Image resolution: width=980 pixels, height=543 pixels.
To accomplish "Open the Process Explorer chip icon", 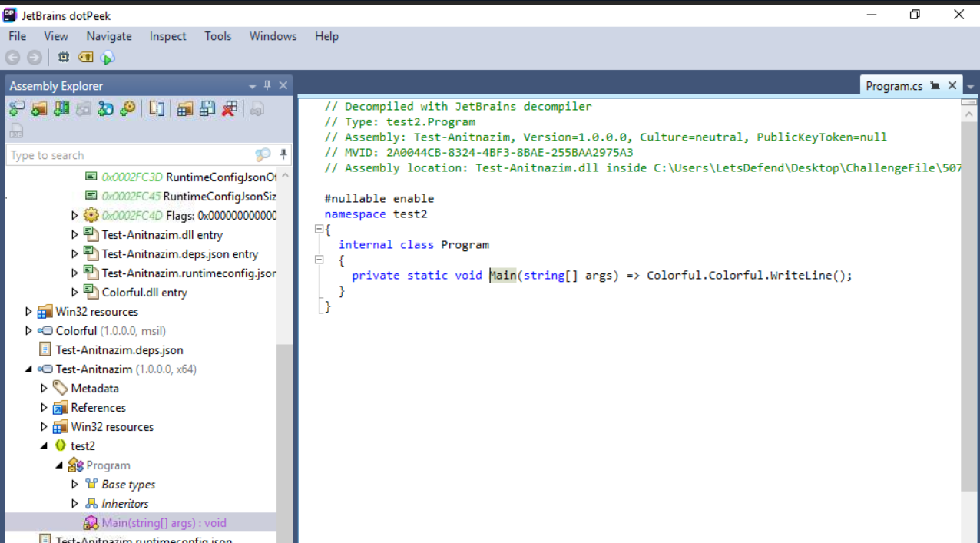I will pos(64,58).
